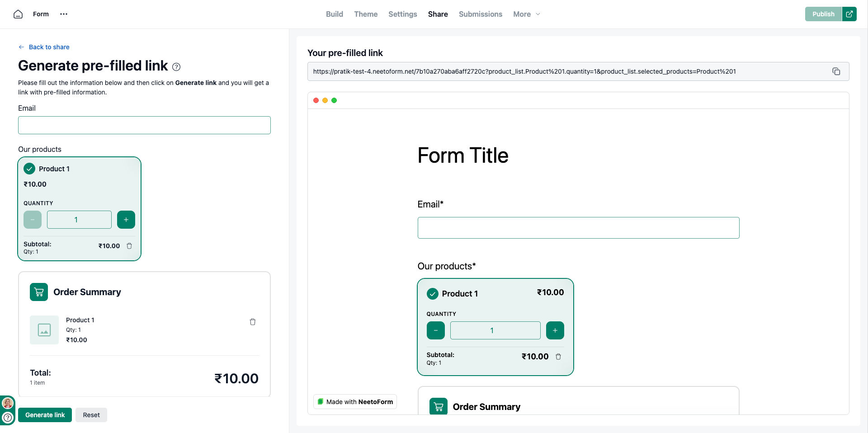This screenshot has height=433, width=868.
Task: Click the green dot in preview window
Action: [334, 100]
